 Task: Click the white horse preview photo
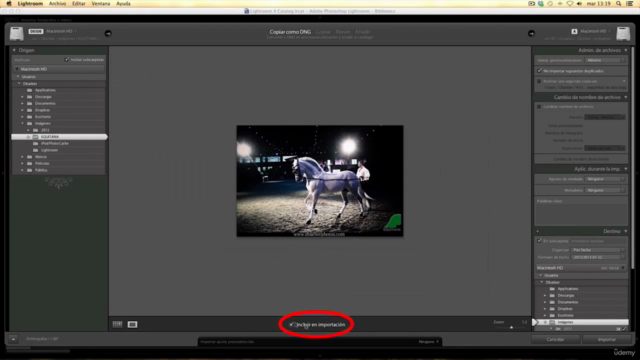point(320,181)
